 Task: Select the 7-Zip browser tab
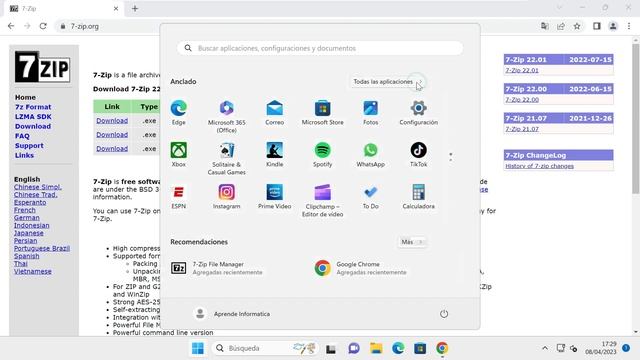[x=64, y=9]
